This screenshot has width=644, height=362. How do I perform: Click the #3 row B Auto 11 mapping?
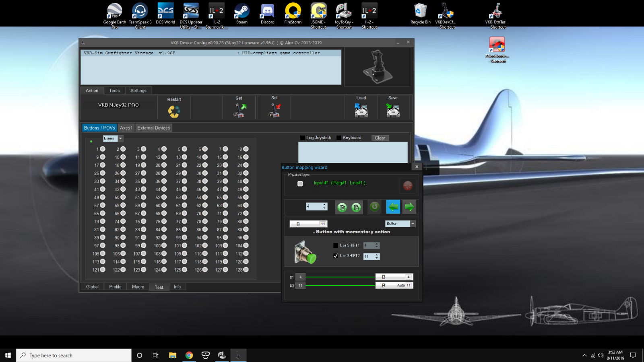(x=394, y=286)
